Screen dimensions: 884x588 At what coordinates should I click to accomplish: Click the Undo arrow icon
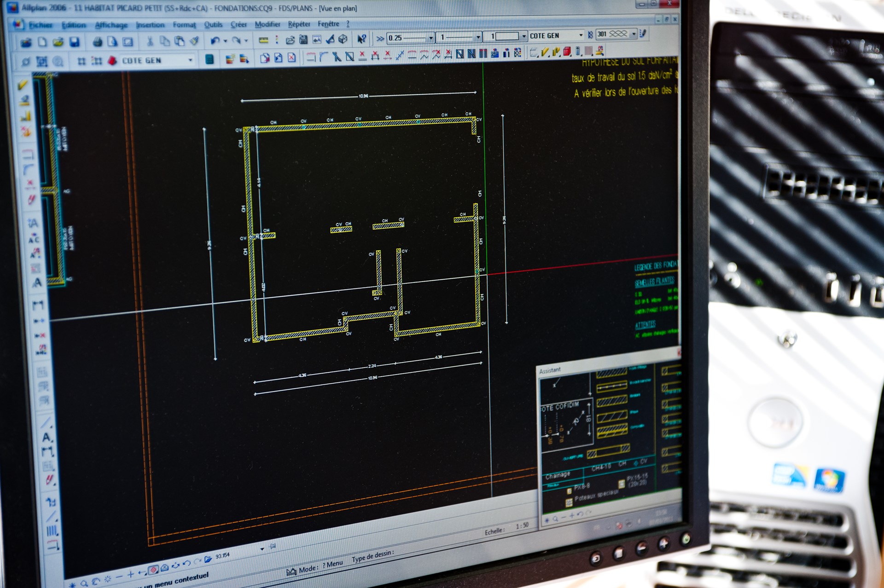pos(215,41)
